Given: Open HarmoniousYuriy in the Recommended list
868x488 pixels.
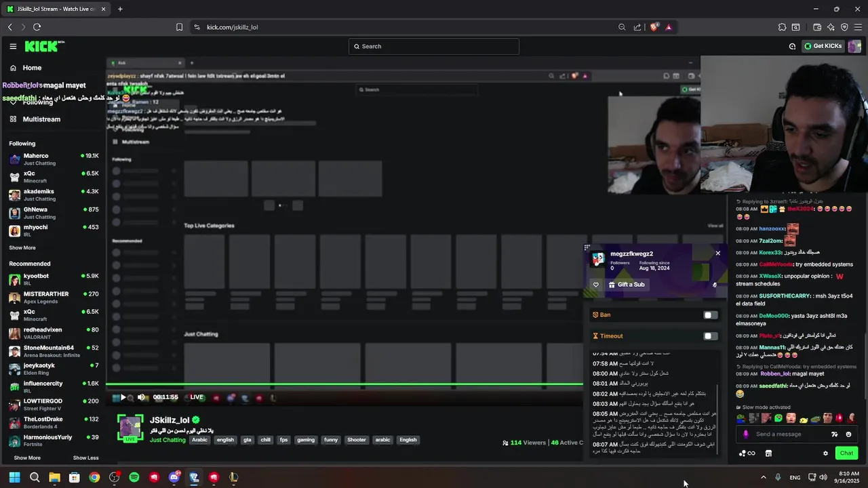Looking at the screenshot, I should (x=53, y=441).
